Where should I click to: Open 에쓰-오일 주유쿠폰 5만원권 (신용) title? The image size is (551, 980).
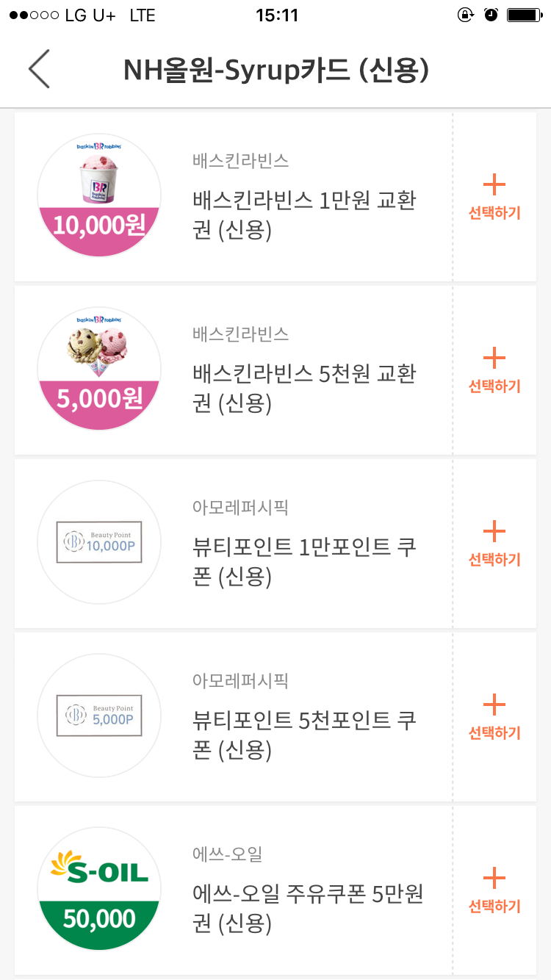coord(308,908)
